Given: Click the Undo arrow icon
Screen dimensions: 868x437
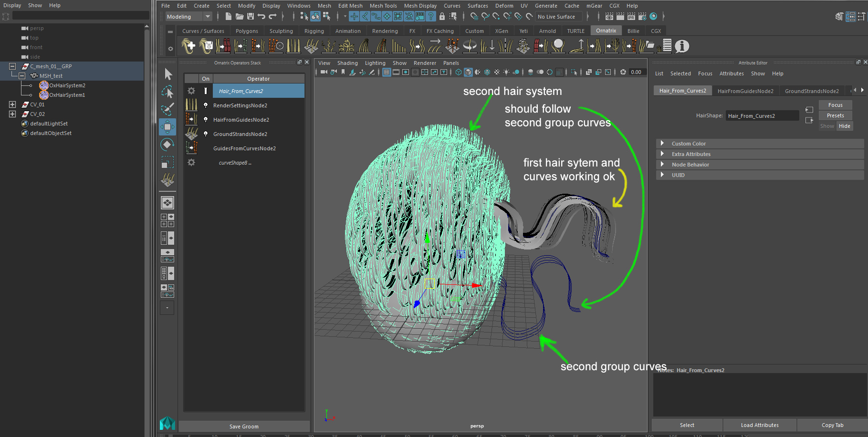Looking at the screenshot, I should (x=261, y=17).
